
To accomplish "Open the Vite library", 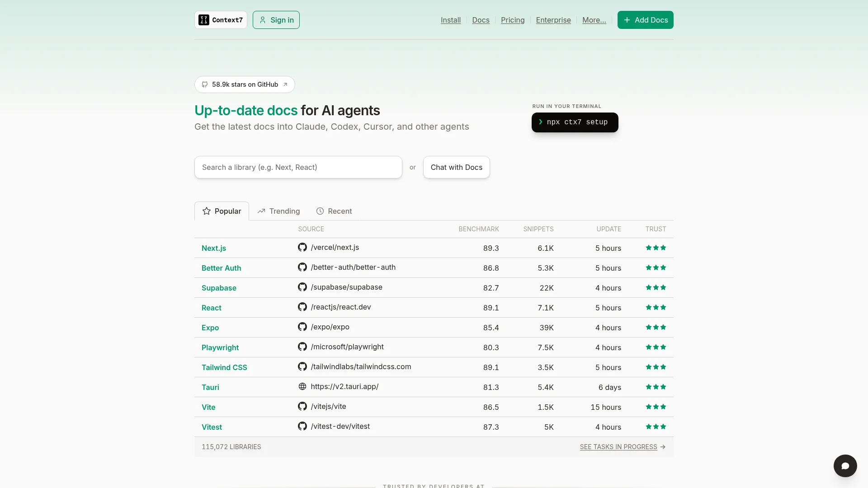I will click(x=208, y=407).
